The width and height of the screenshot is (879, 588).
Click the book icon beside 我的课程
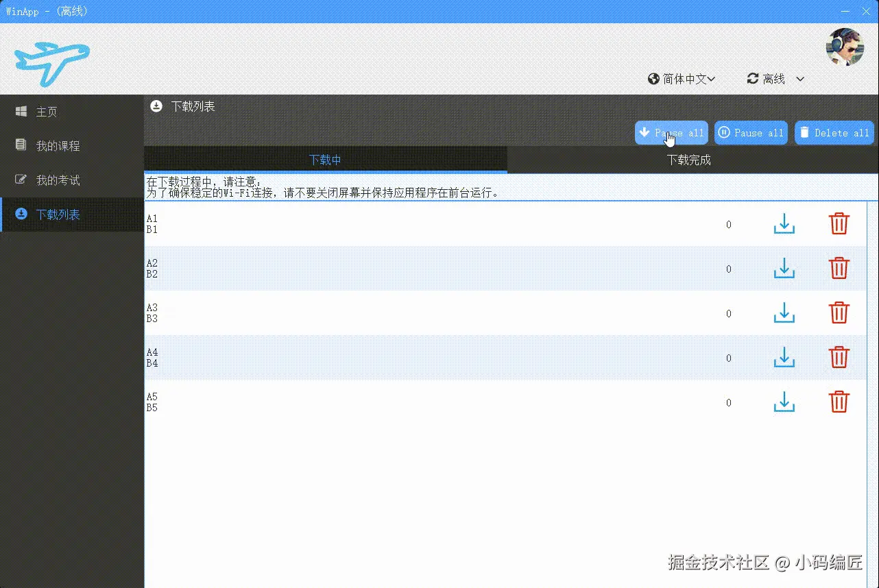[21, 145]
